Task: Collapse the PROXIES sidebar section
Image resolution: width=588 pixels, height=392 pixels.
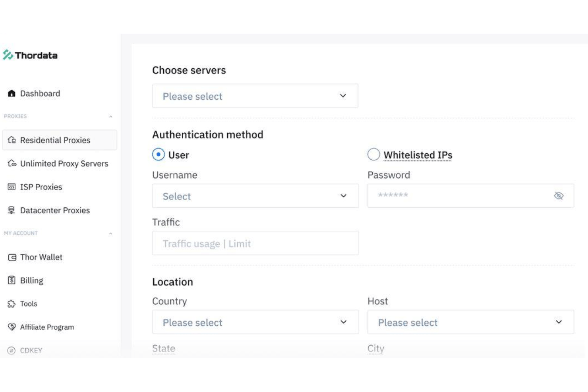Action: (110, 116)
